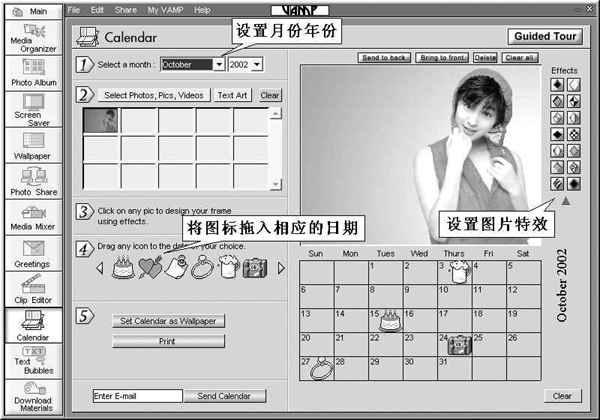This screenshot has width=600, height=420.
Task: Open Text Art
Action: (232, 95)
